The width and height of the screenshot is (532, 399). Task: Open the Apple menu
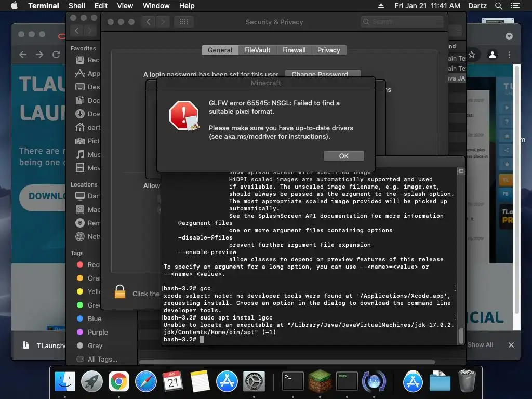coord(14,6)
